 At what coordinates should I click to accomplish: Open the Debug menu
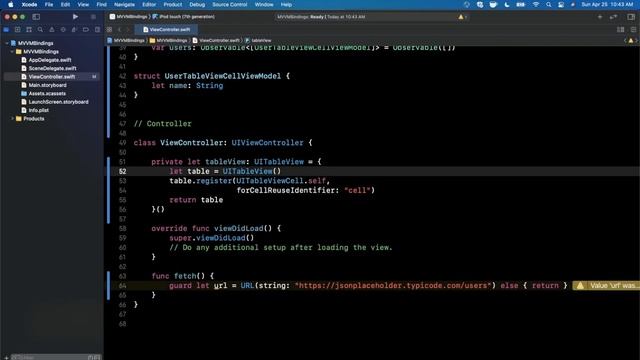tap(197, 4)
